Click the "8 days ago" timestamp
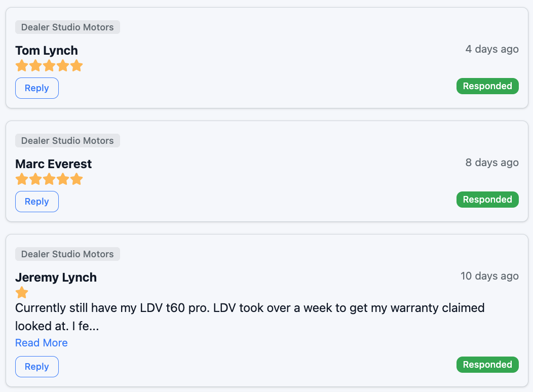The height and width of the screenshot is (392, 533). pos(492,163)
